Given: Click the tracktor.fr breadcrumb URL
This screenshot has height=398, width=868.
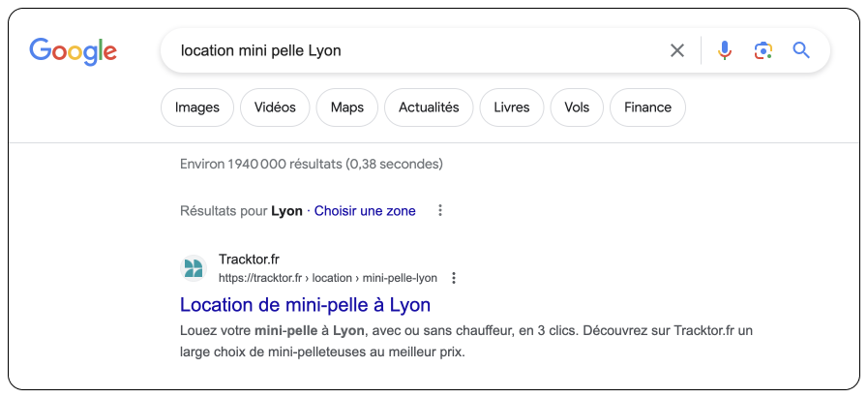Looking at the screenshot, I should [328, 278].
